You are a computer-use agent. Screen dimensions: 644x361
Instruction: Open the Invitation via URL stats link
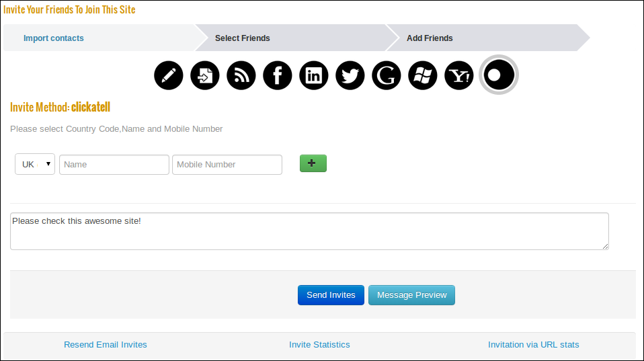click(x=533, y=345)
